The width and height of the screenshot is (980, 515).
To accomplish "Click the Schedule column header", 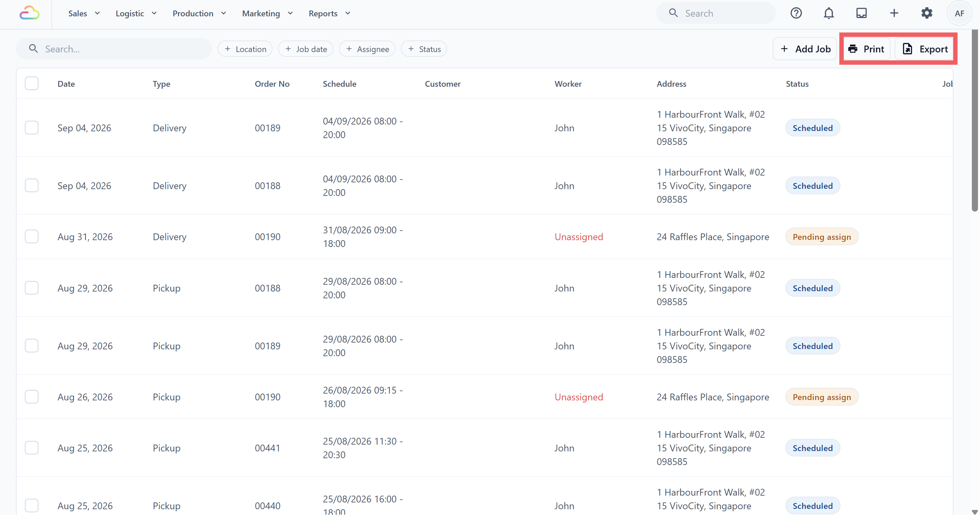I will [339, 84].
